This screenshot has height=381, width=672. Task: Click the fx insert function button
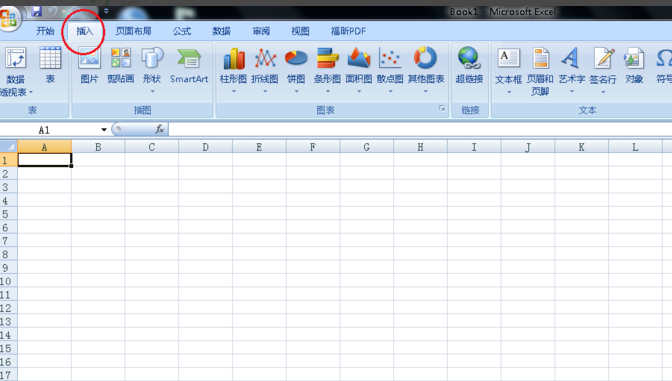159,129
